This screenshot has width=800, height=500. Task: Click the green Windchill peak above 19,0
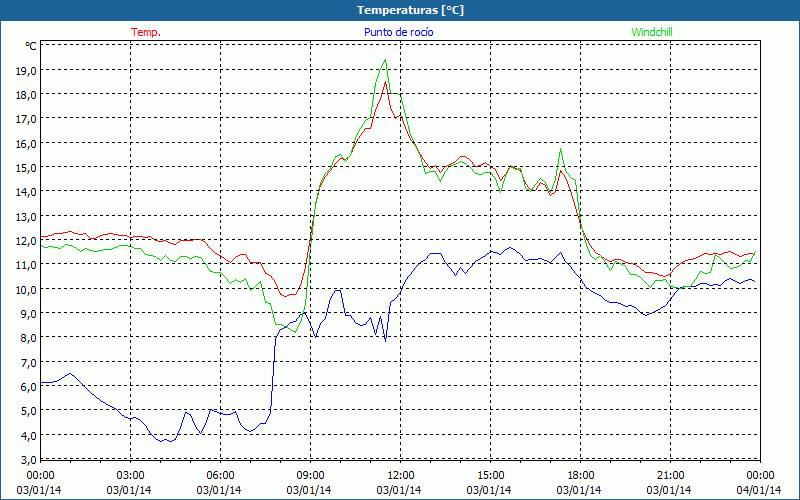pyautogui.click(x=385, y=60)
